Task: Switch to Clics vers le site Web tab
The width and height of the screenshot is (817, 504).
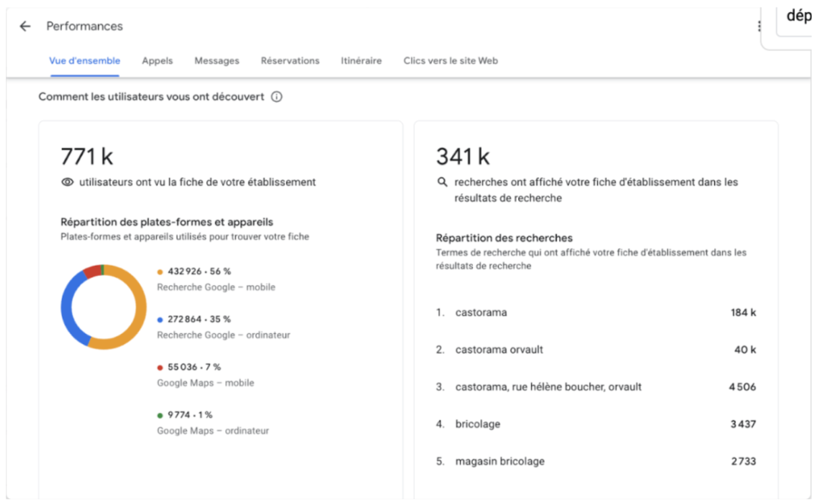Action: (451, 61)
